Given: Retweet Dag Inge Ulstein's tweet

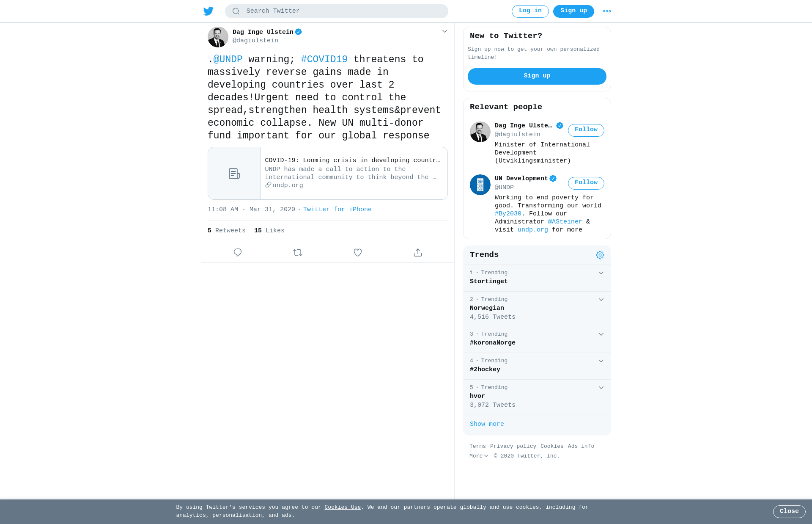Looking at the screenshot, I should click(298, 253).
